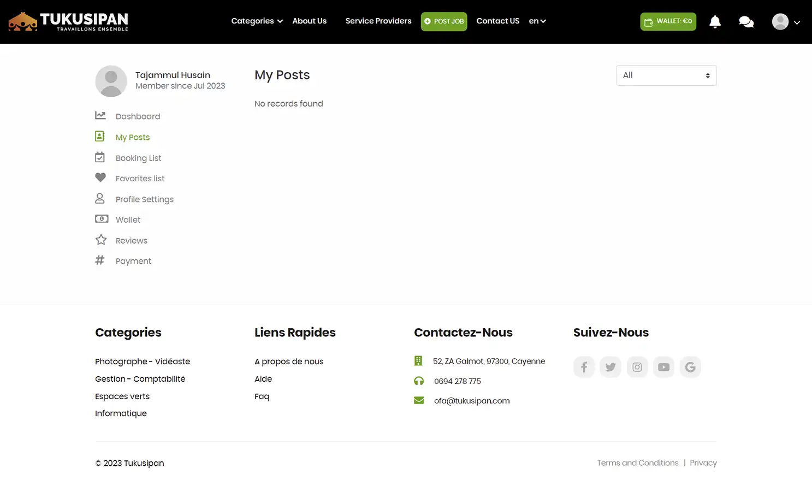Click the WALLET: €0 balance button
Screen dimensions: 812x504
point(667,21)
